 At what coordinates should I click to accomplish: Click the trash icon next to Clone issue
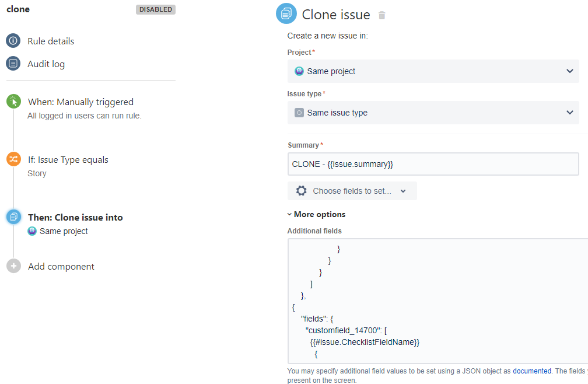point(381,15)
